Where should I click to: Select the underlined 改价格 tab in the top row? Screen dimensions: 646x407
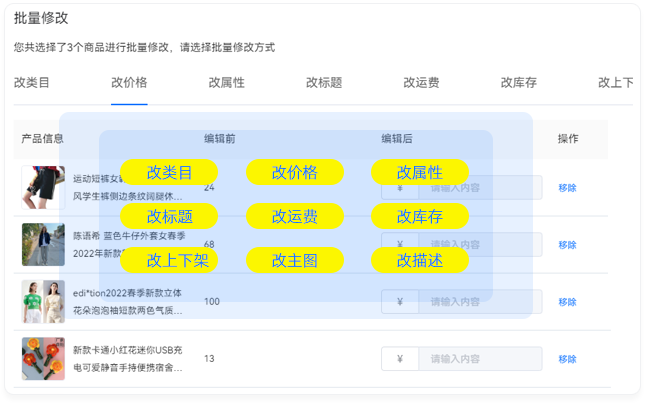129,83
